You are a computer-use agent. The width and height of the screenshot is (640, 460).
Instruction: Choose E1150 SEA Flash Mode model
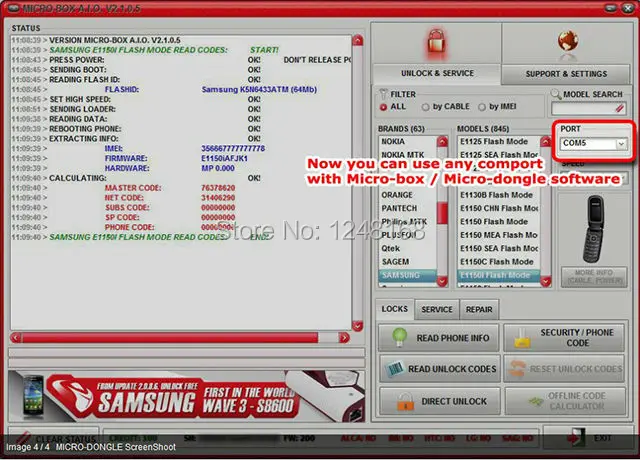click(x=498, y=248)
